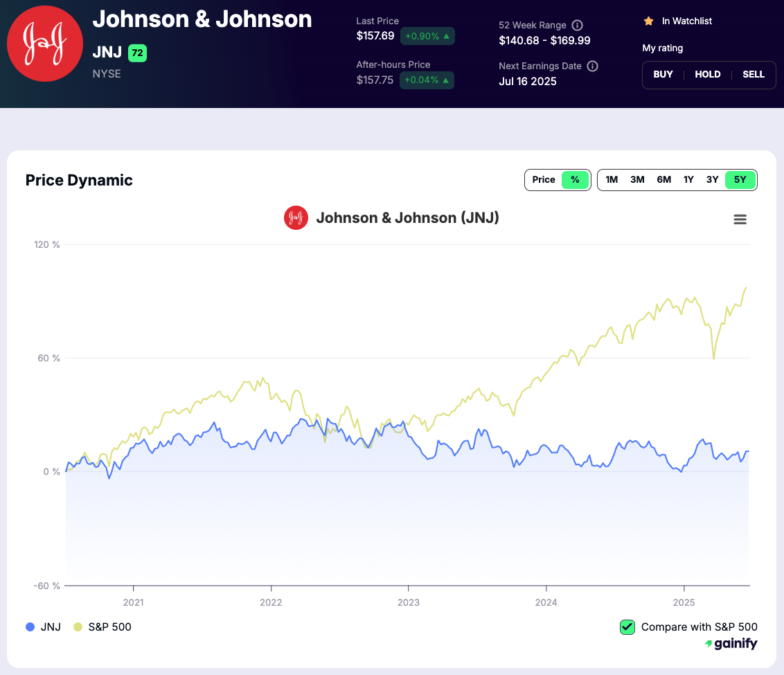Open the chart hamburger menu

740,219
